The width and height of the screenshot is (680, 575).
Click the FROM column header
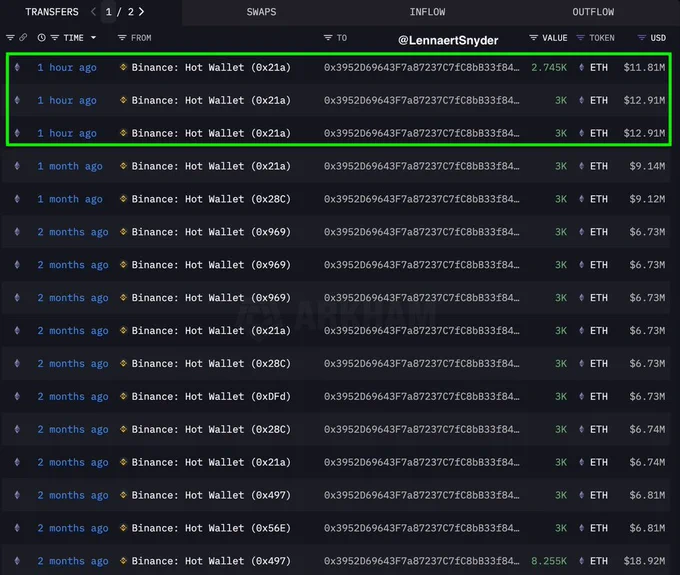pyautogui.click(x=141, y=38)
